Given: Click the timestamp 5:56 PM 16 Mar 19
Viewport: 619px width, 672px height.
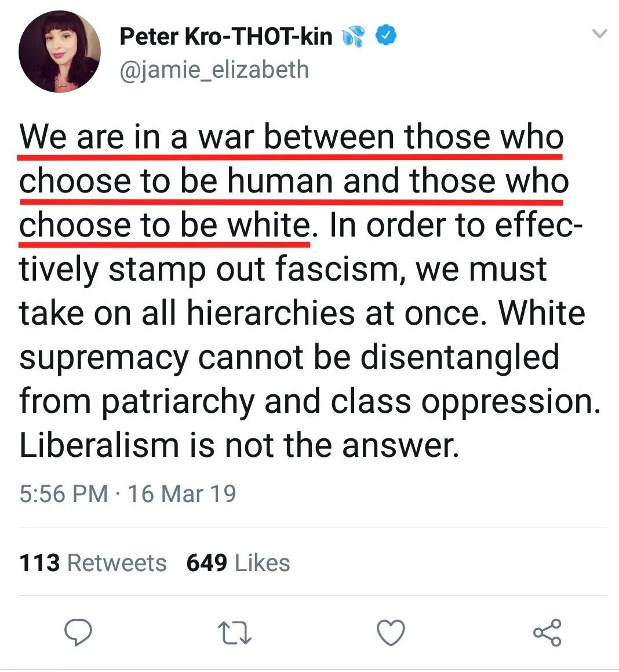Looking at the screenshot, I should pyautogui.click(x=129, y=493).
